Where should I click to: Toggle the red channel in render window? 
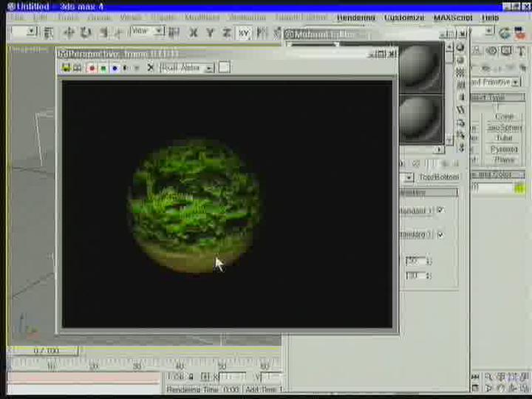click(x=92, y=68)
